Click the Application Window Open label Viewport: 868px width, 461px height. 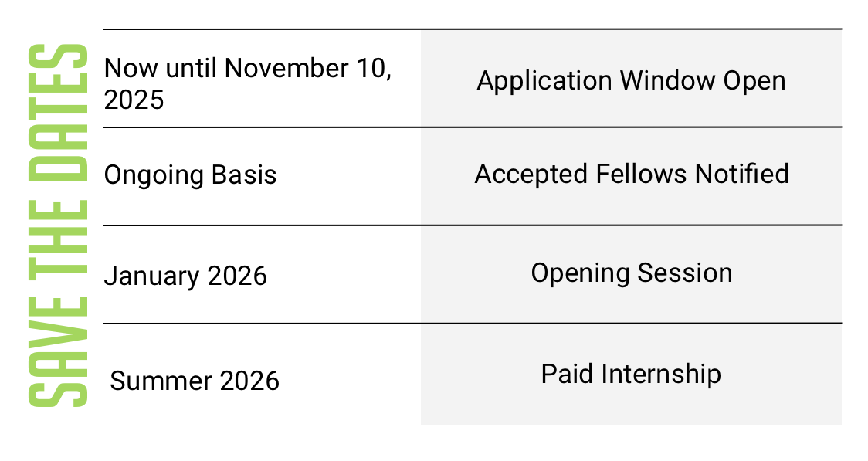pyautogui.click(x=631, y=81)
